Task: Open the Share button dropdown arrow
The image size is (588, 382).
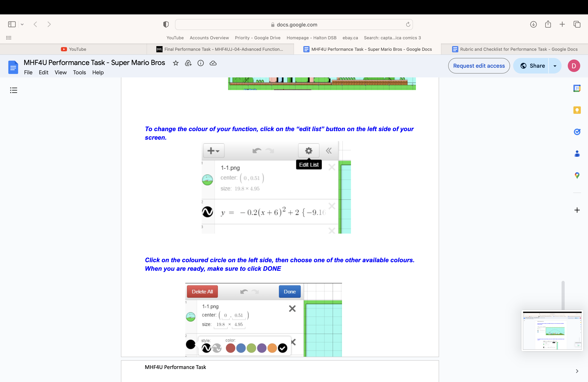Action: click(x=555, y=66)
